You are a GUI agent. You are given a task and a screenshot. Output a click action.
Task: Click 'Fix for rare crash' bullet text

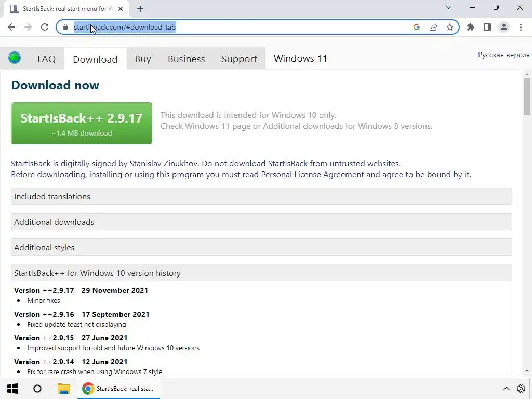pos(95,372)
